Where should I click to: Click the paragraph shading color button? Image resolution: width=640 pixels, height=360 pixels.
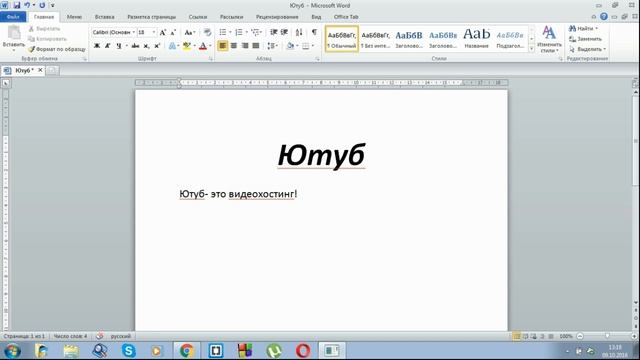(290, 46)
